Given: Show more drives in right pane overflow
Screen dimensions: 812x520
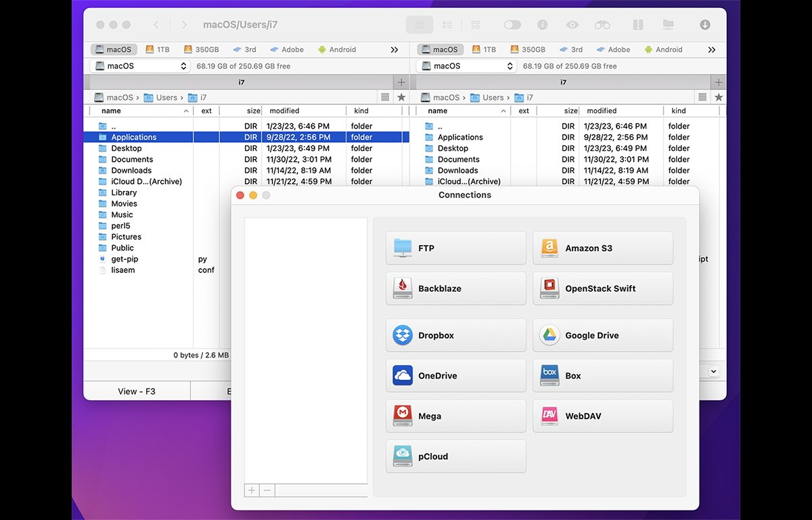Looking at the screenshot, I should tap(712, 49).
